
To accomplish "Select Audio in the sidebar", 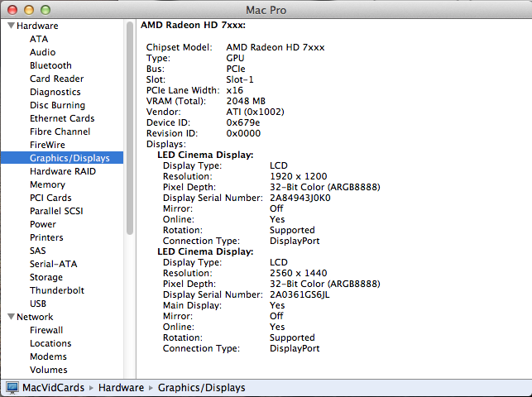I will click(x=42, y=52).
